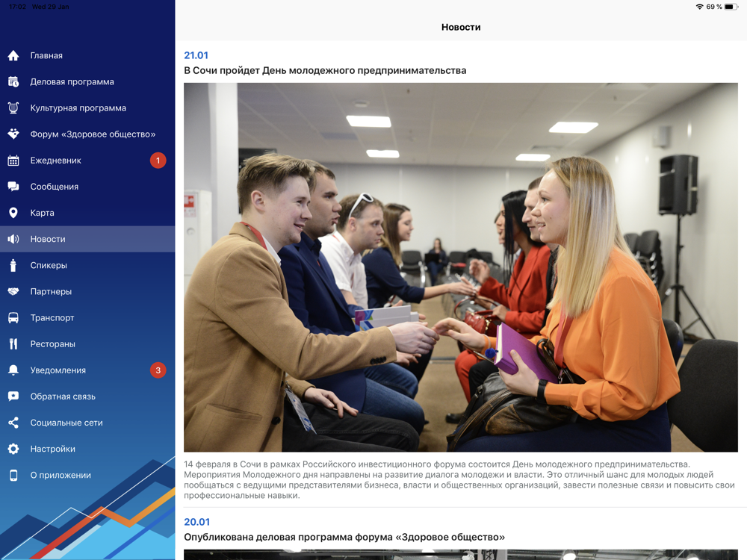Tap the 20.01 news date
The image size is (747, 560).
[196, 522]
